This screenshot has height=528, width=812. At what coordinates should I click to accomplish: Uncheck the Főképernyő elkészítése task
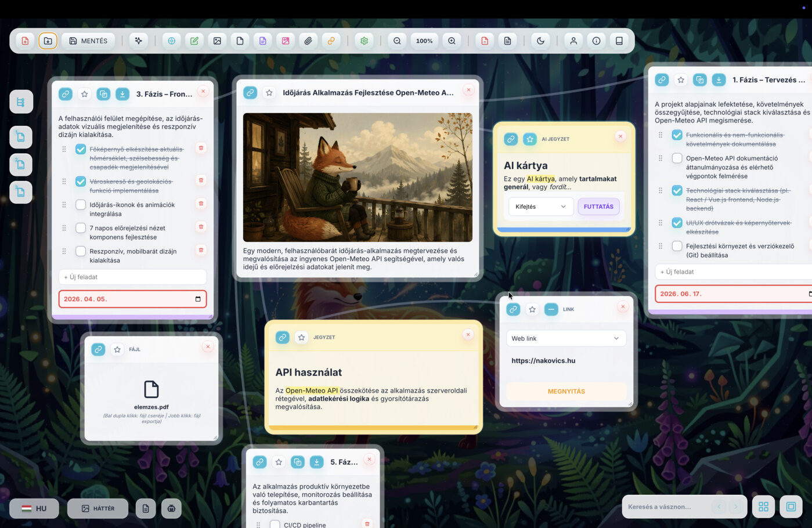81,149
